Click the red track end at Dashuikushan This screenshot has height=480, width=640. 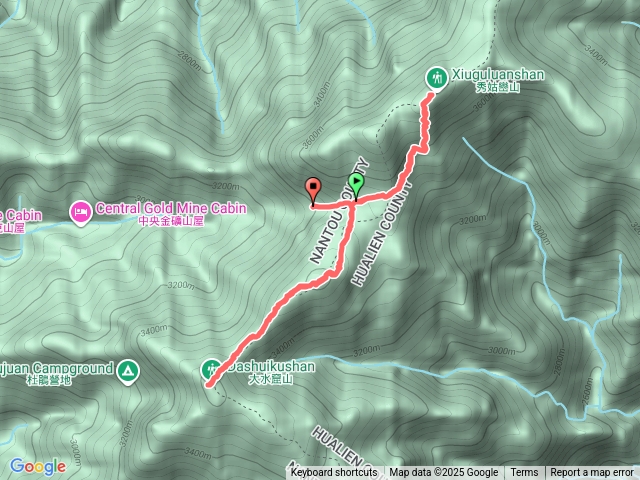tap(209, 384)
